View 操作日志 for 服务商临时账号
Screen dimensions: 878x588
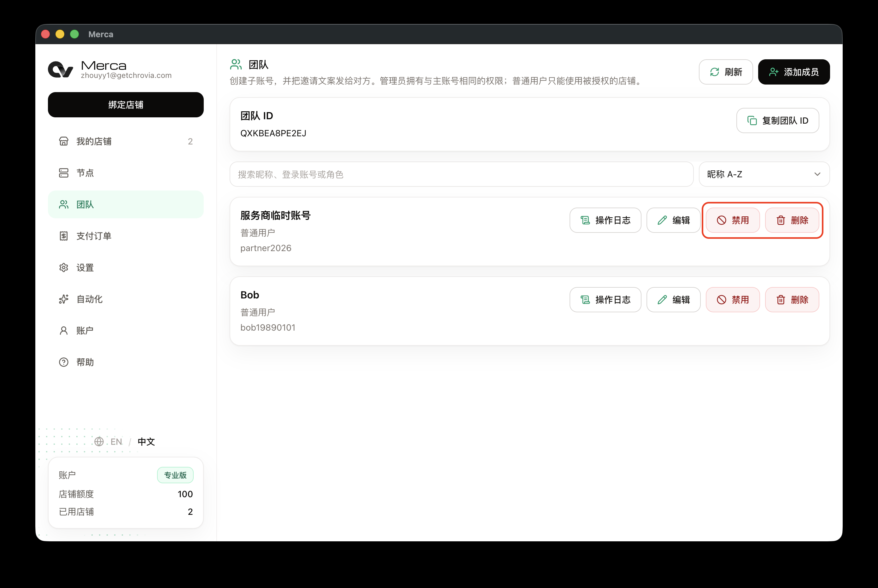click(x=605, y=220)
